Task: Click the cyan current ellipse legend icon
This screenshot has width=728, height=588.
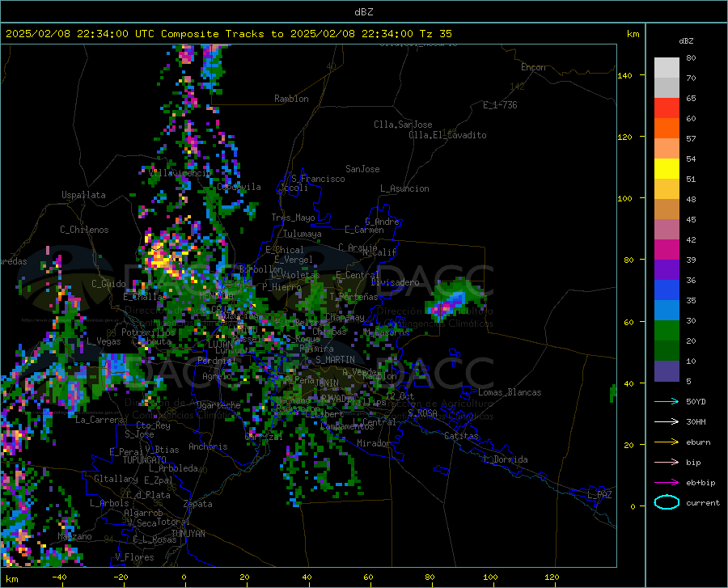Action: [x=667, y=502]
